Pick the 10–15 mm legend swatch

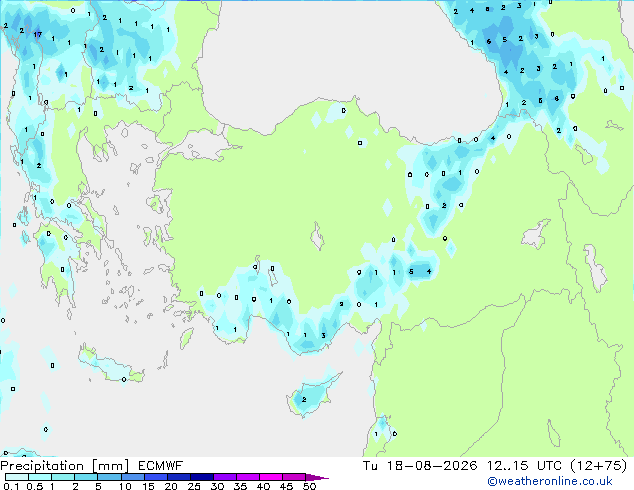(x=132, y=477)
